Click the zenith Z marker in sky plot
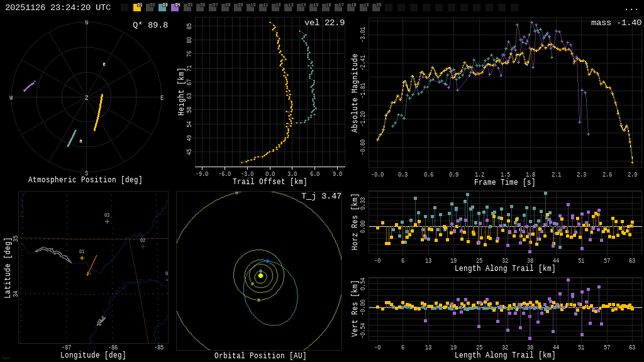 click(87, 98)
